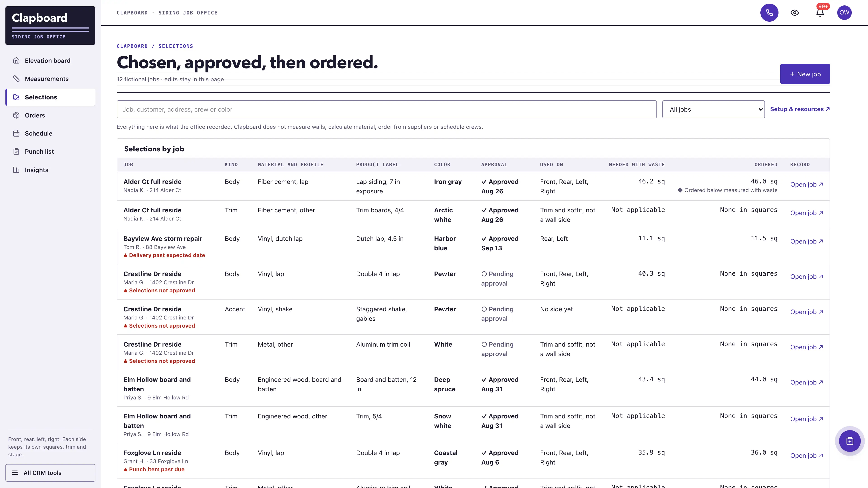The height and width of the screenshot is (488, 868).
Task: Click the Board and batten, 12 in label
Action: click(386, 384)
